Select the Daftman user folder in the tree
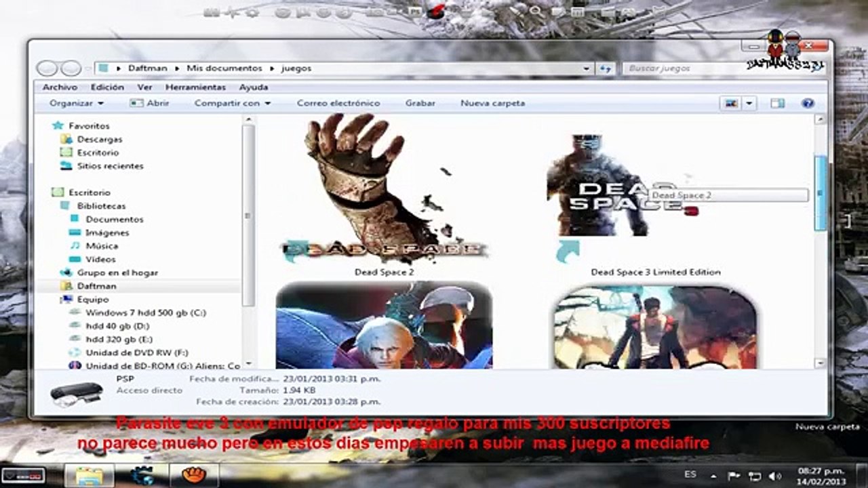This screenshot has width=868, height=488. [x=96, y=286]
